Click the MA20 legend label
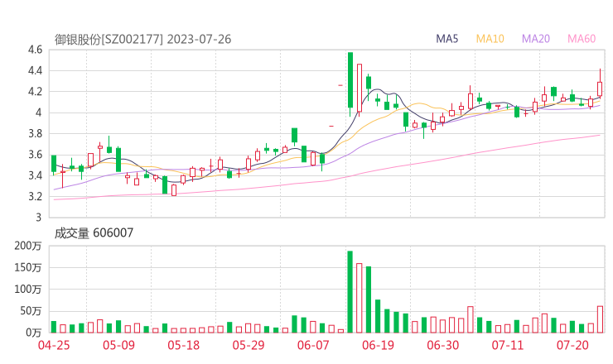Screen dimensions: 613x364 [536, 39]
